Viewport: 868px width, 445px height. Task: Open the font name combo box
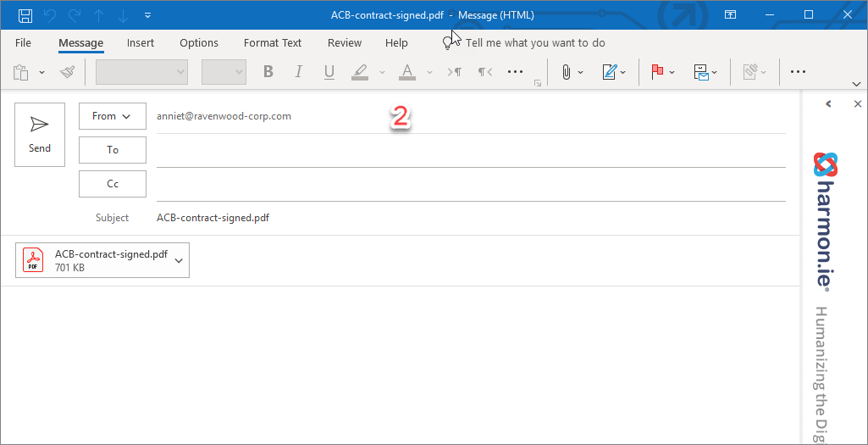point(141,72)
